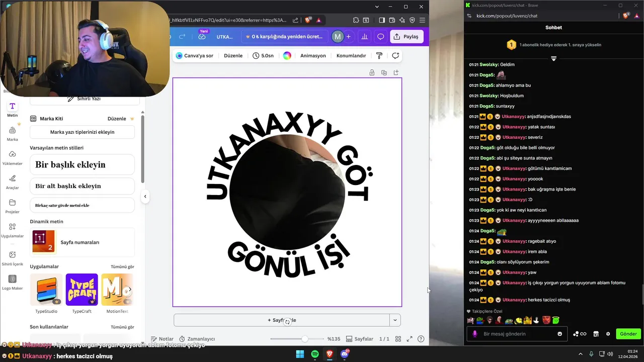This screenshot has width=644, height=362.
Task: Open emoji picker in Kick chat input
Action: 560,334
